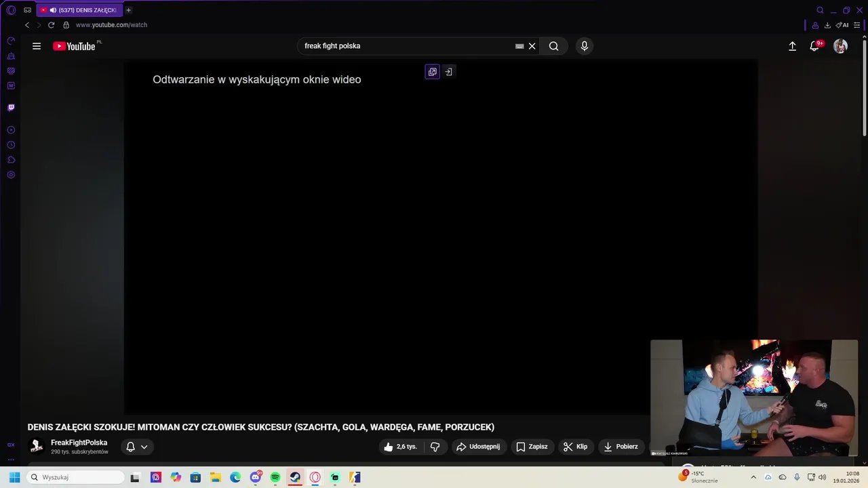Show hidden system tray icons chevron
The height and width of the screenshot is (488, 868).
click(753, 477)
